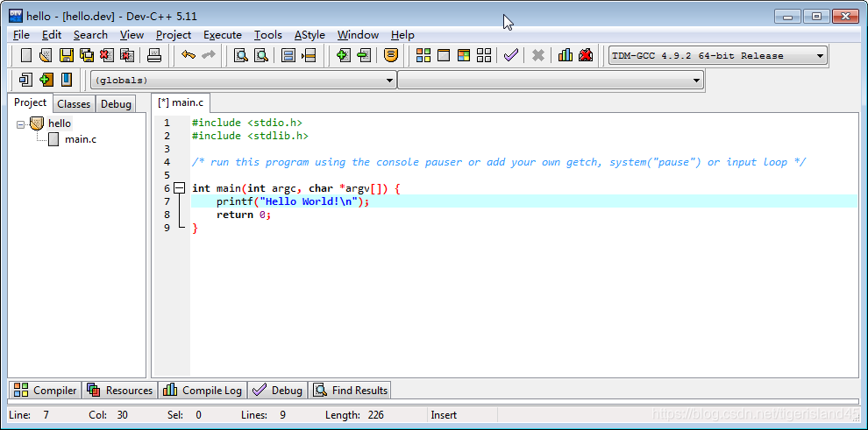Open the empty members dropdown beside (globals)
The image size is (868, 430).
(x=551, y=81)
